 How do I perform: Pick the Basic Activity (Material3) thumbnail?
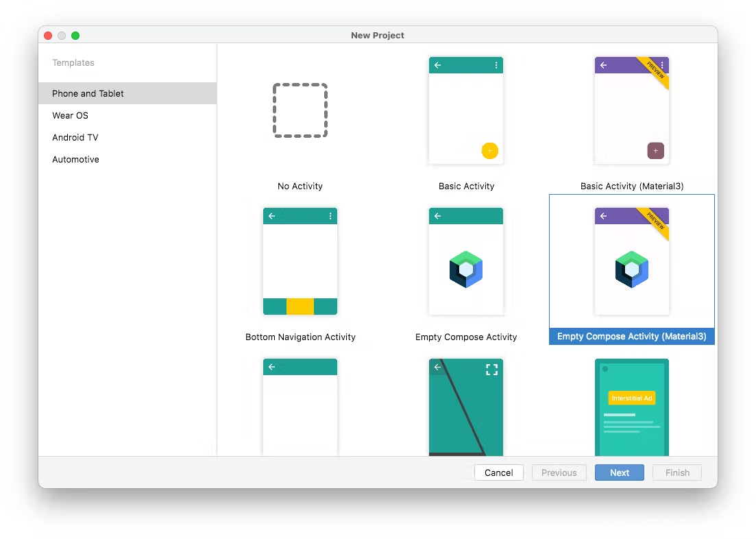pos(632,110)
